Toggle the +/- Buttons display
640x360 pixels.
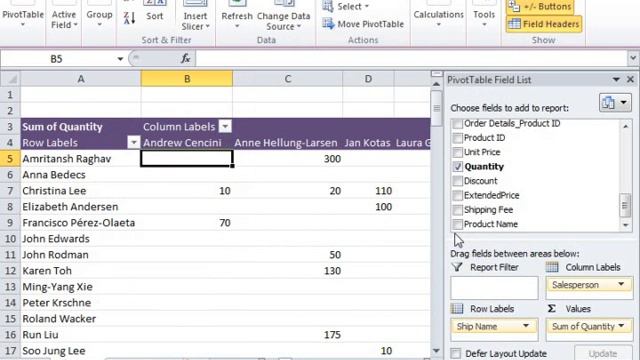[540, 7]
